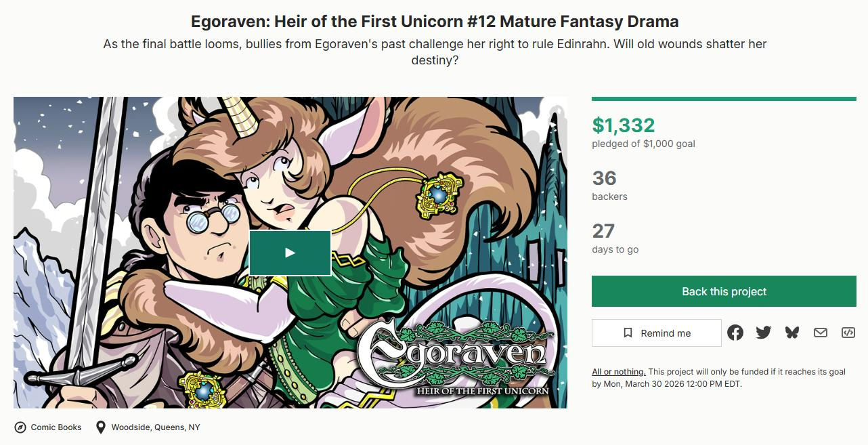Click the location pin icon
This screenshot has height=445, width=868.
pos(101,427)
